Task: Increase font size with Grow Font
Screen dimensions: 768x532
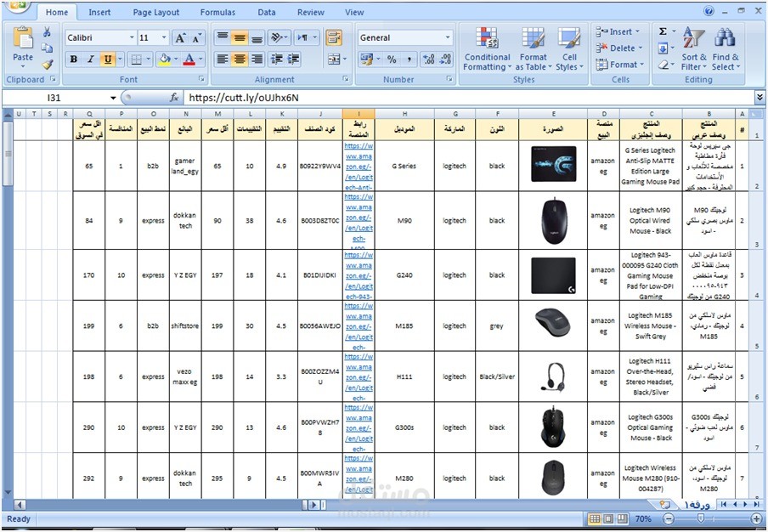Action: point(180,38)
